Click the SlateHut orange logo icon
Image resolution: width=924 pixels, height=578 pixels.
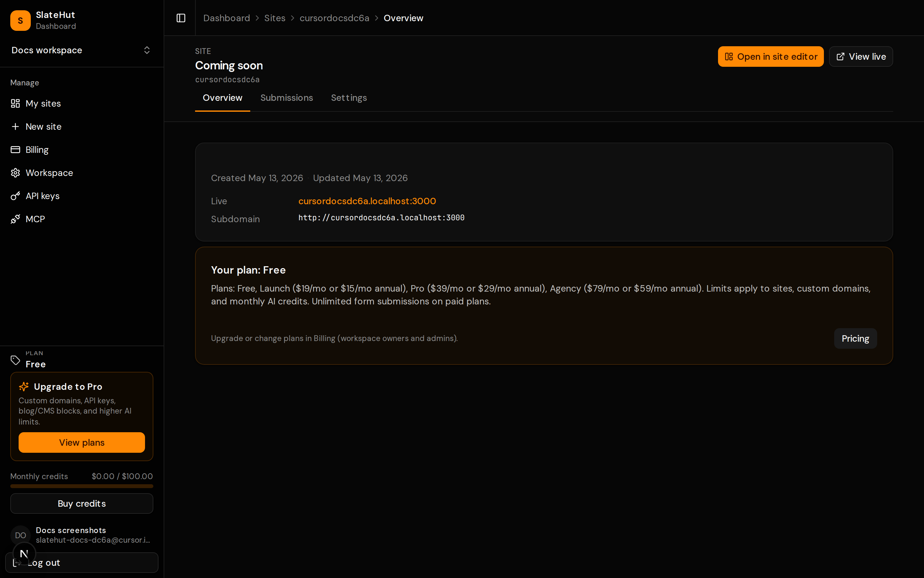pyautogui.click(x=20, y=20)
